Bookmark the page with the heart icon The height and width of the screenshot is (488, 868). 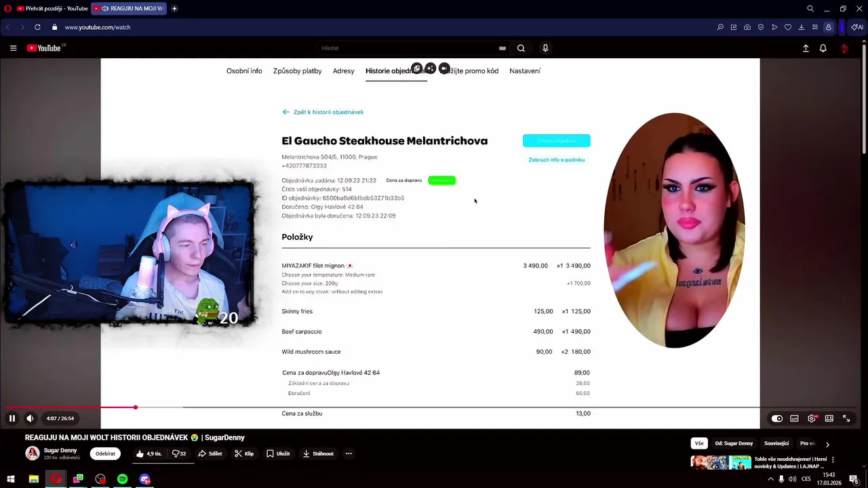click(x=788, y=27)
